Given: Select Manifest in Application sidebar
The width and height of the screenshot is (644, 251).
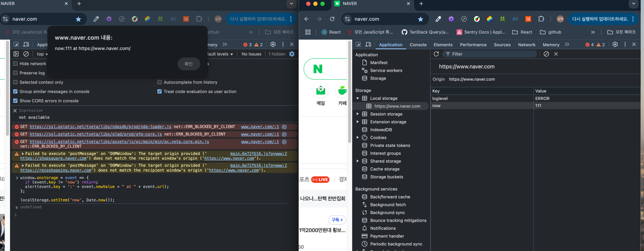Looking at the screenshot, I should [379, 62].
